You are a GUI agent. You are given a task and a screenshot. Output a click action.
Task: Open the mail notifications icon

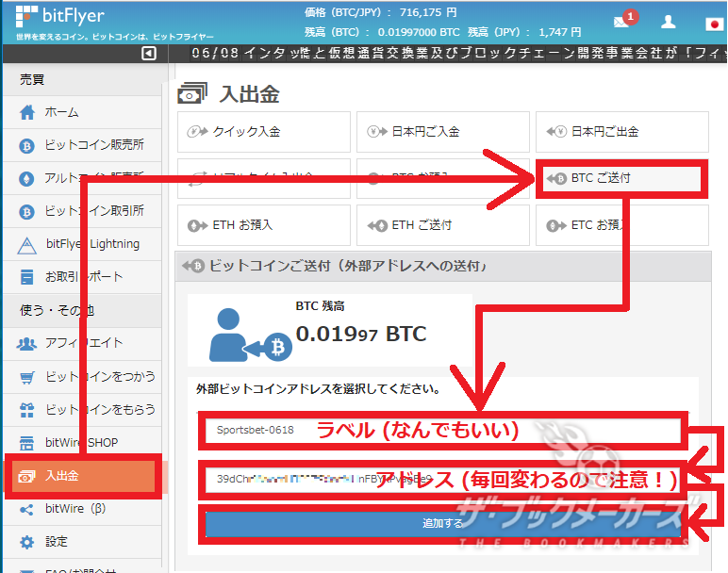click(x=621, y=22)
